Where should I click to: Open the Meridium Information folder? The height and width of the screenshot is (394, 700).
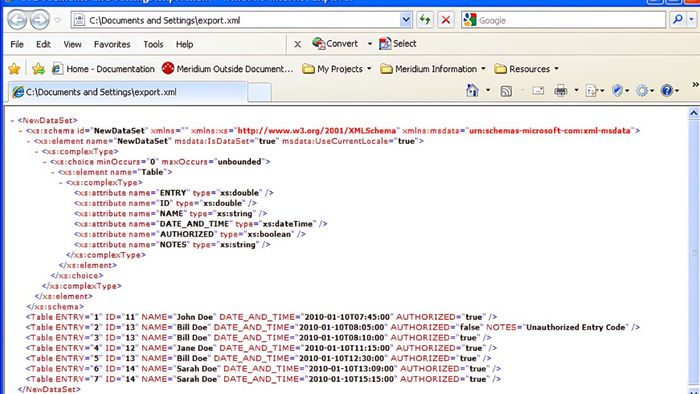(x=429, y=69)
